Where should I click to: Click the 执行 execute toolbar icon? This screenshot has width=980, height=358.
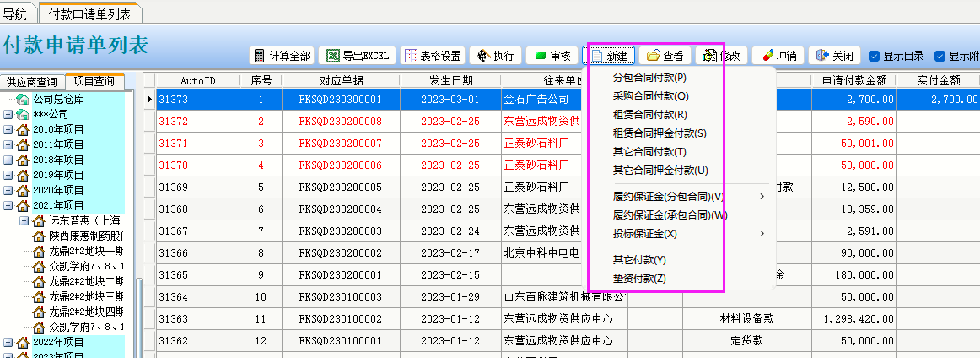483,56
